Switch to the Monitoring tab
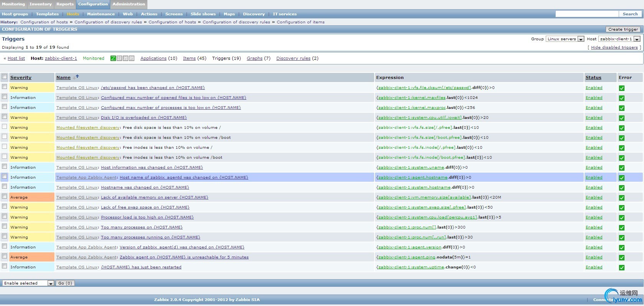This screenshot has width=644, height=306. [x=13, y=4]
